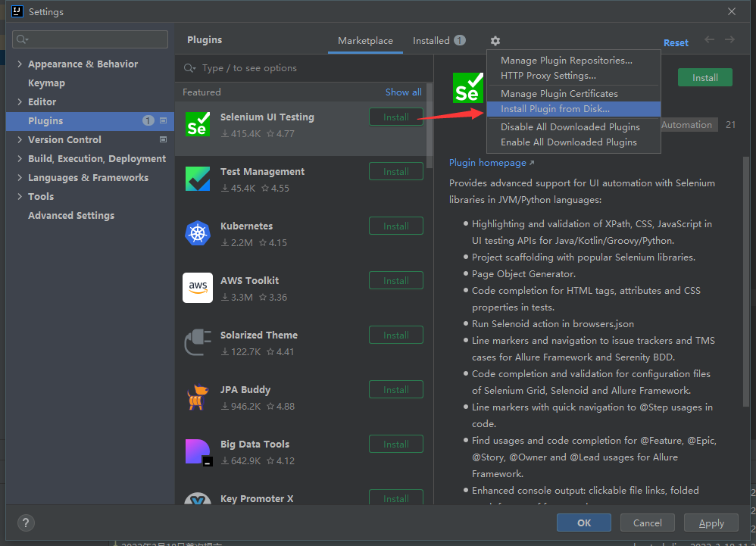The image size is (756, 546).
Task: Click the plugin list vertical scrollbar
Action: [429, 126]
